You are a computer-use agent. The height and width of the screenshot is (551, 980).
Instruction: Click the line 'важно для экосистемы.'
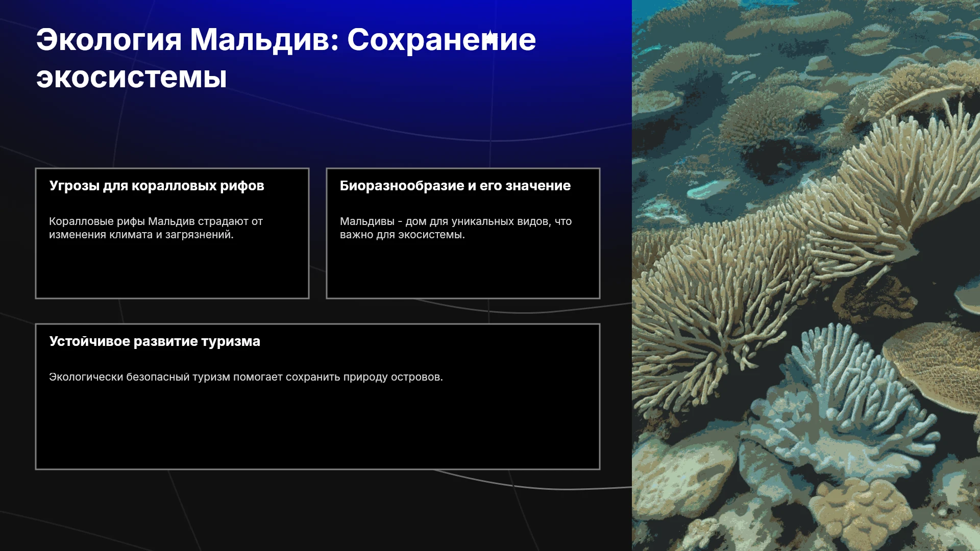click(402, 235)
